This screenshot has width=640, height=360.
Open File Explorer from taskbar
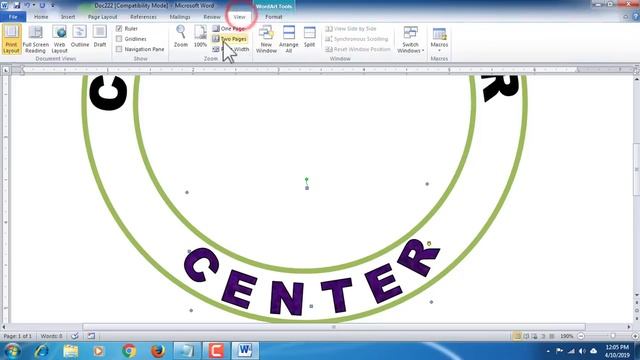tap(70, 351)
